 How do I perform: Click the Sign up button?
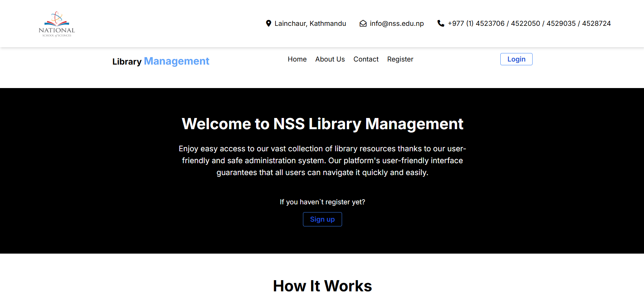pyautogui.click(x=322, y=219)
